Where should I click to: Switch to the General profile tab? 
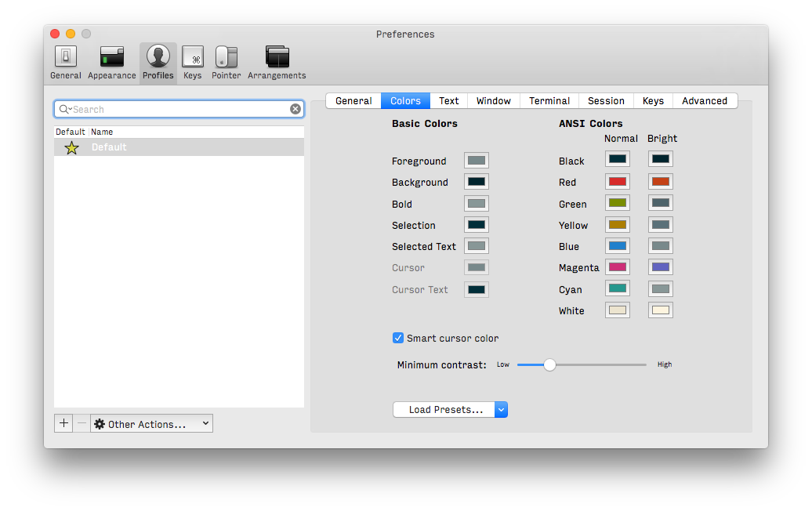pyautogui.click(x=353, y=101)
